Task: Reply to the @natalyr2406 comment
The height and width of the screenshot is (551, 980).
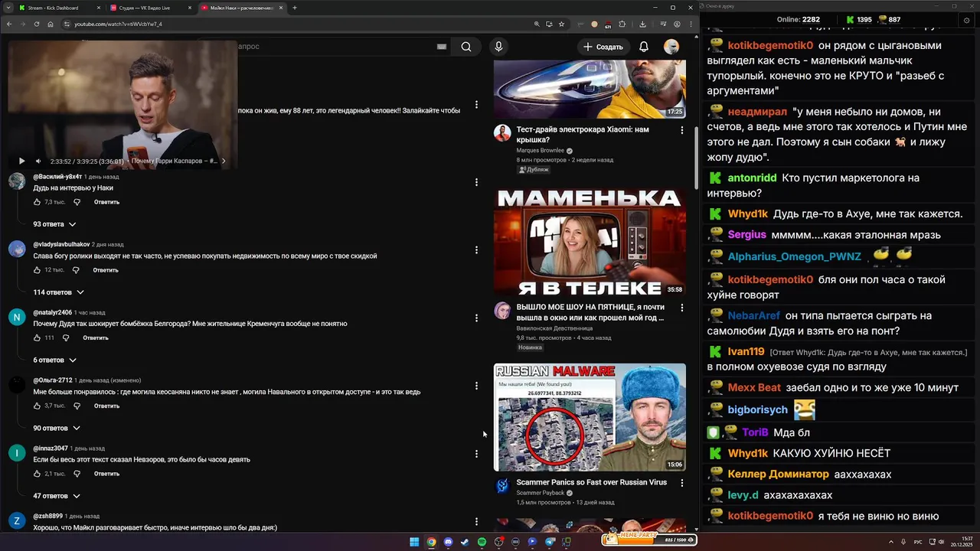Action: (x=96, y=337)
